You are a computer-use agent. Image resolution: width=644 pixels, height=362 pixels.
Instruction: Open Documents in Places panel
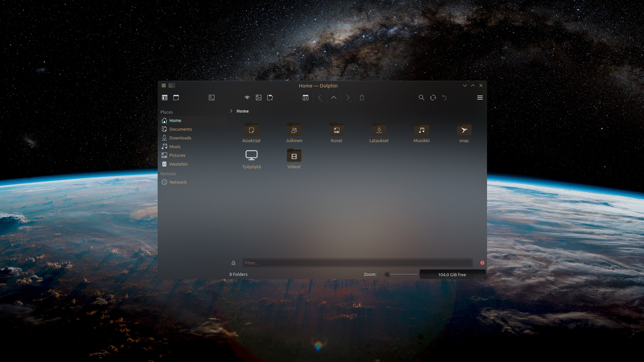click(193, 129)
